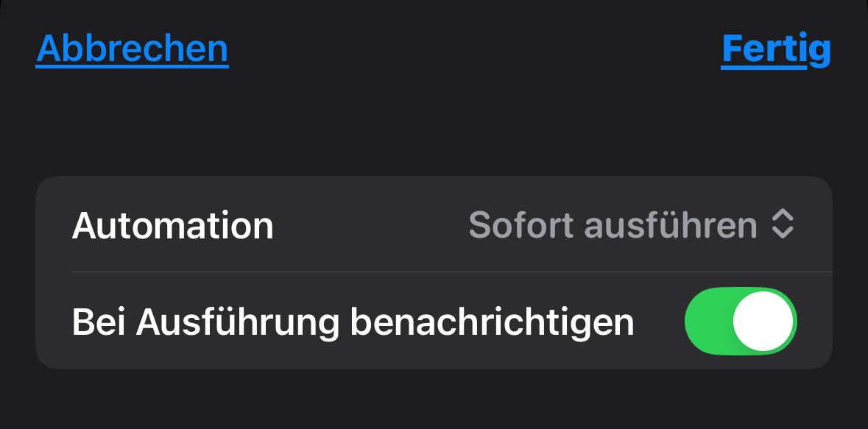The height and width of the screenshot is (429, 868).
Task: Click the white knob of the notification switch
Action: tap(763, 322)
